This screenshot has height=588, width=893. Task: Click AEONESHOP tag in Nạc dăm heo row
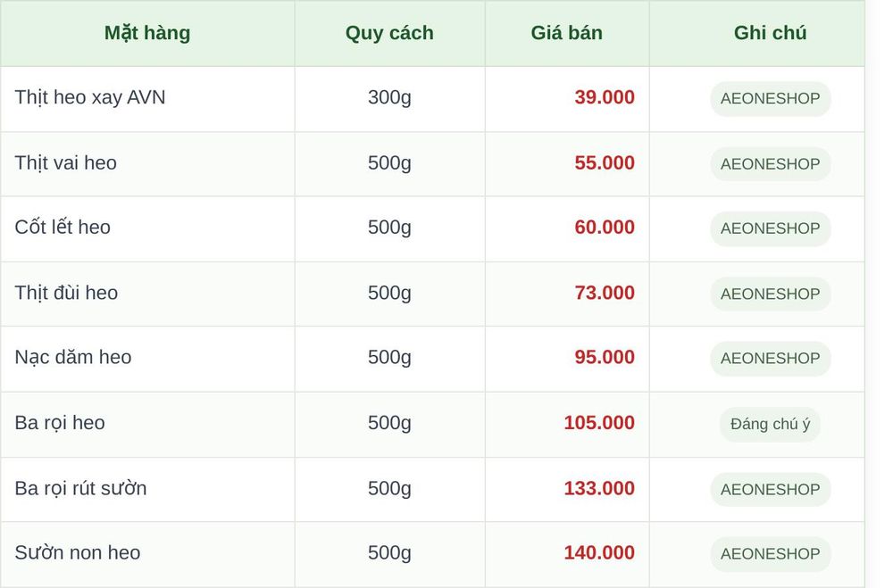pyautogui.click(x=770, y=359)
